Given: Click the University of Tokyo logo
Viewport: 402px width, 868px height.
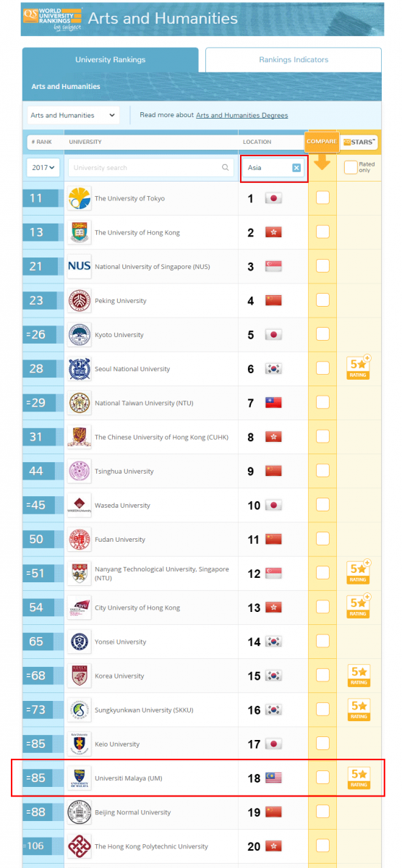Looking at the screenshot, I should (79, 198).
